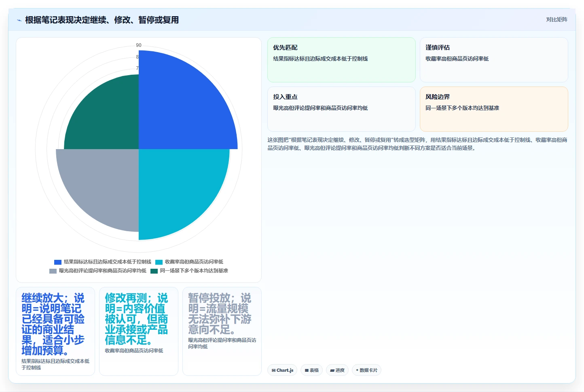Click the 数据卡片 chip icon

tap(357, 370)
